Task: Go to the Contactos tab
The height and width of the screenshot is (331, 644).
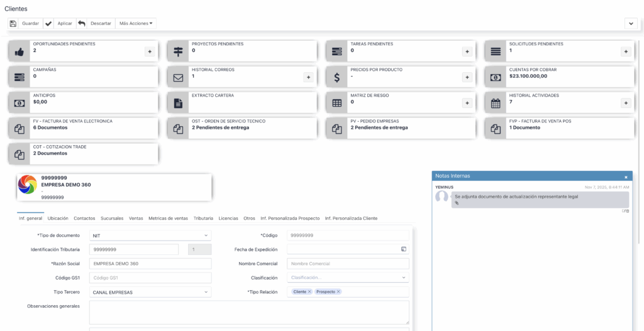Action: point(84,218)
